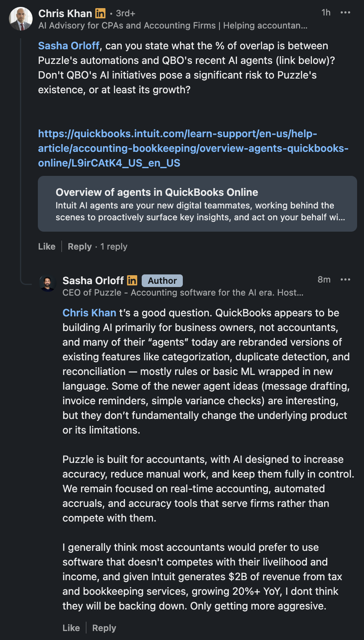The width and height of the screenshot is (364, 640).
Task: Expand Sasha Orloff's truncated CEO headline
Action: [x=183, y=293]
